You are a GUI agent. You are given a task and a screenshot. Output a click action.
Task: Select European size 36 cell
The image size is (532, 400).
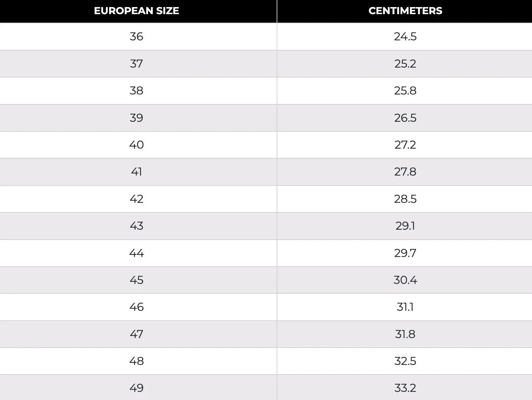pyautogui.click(x=136, y=36)
